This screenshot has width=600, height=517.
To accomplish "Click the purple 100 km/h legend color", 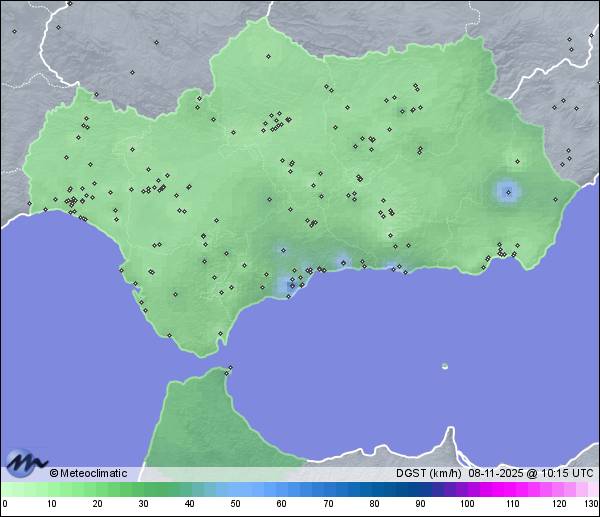I will 466,489.
